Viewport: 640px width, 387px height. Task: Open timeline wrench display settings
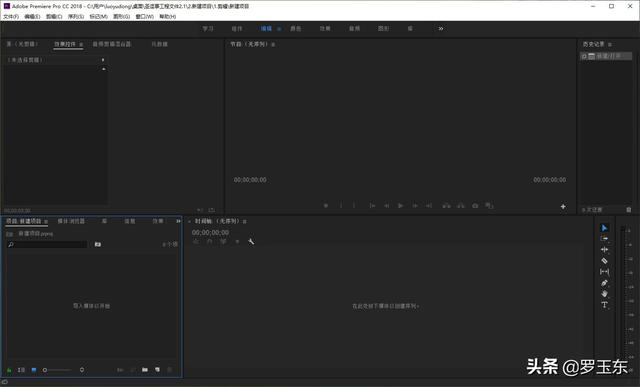coord(251,242)
